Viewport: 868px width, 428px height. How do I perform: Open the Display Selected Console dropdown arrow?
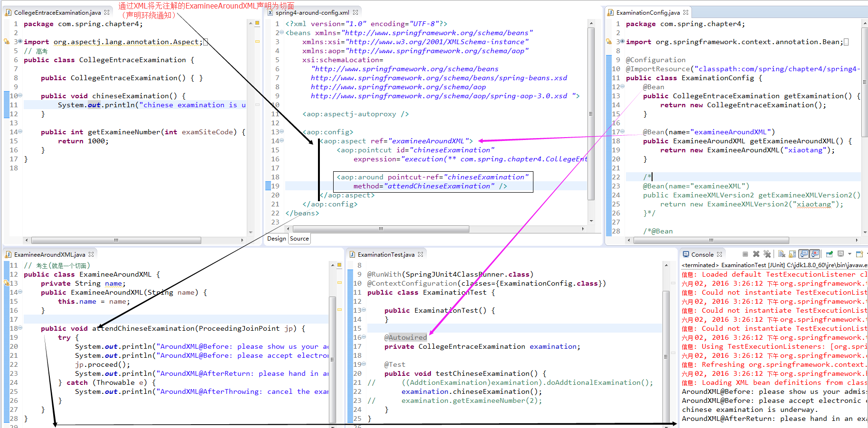point(849,254)
